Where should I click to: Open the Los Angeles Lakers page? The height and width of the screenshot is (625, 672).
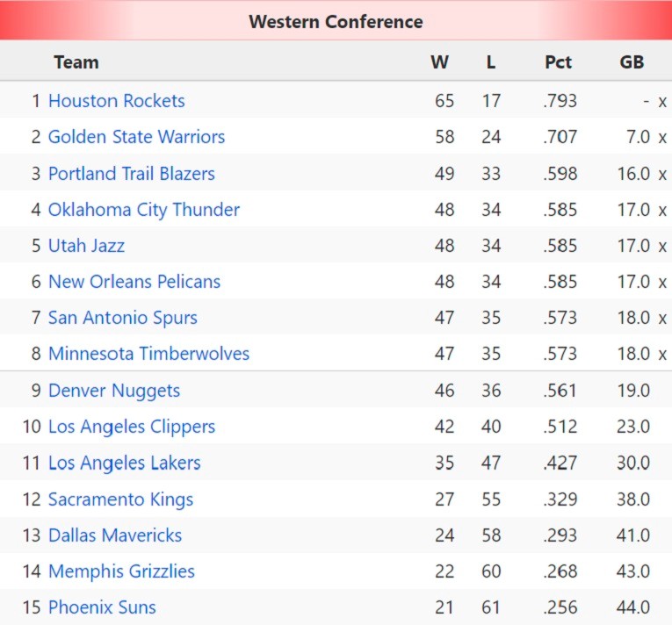(x=124, y=463)
